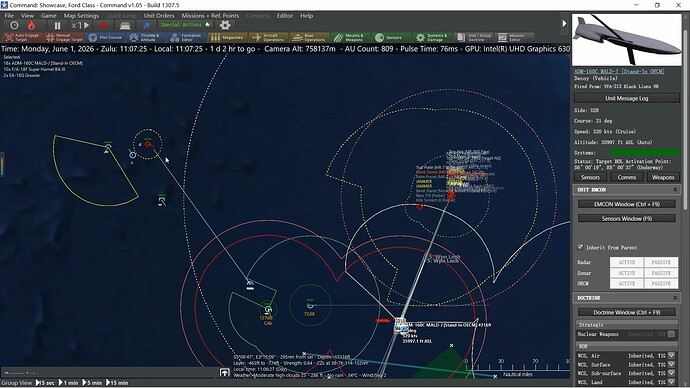Open WCS, Surface dropdown arrow
The image size is (690, 388).
click(x=672, y=364)
